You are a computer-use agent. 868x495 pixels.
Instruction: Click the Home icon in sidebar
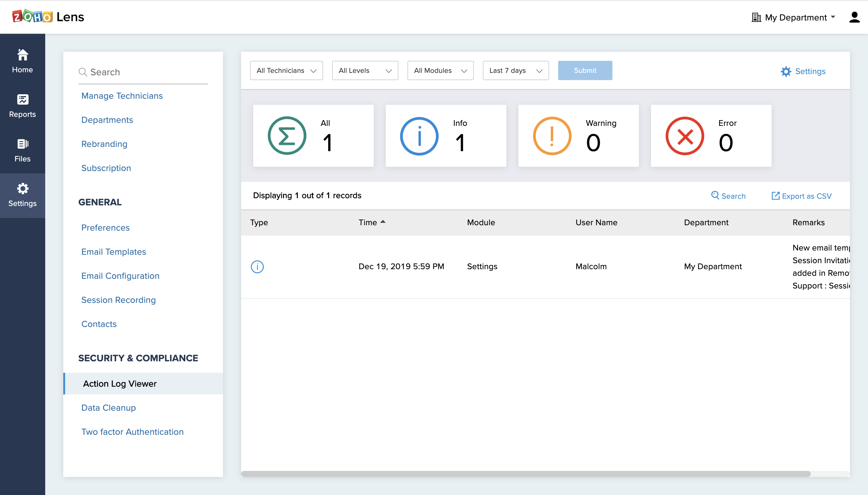coord(23,55)
